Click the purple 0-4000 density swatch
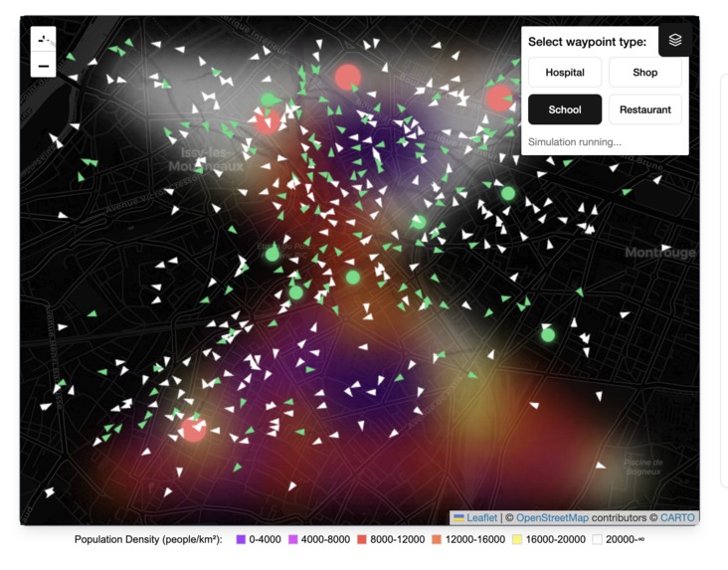 [241, 539]
